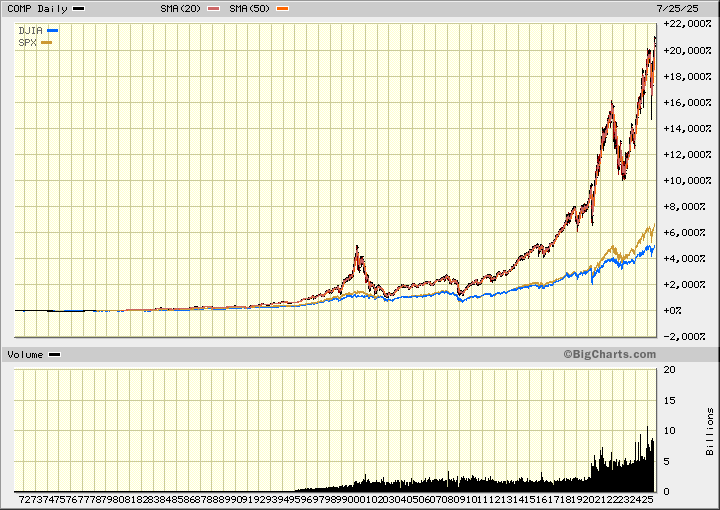The image size is (720, 510).
Task: Click the Volume panel label
Action: 25,355
